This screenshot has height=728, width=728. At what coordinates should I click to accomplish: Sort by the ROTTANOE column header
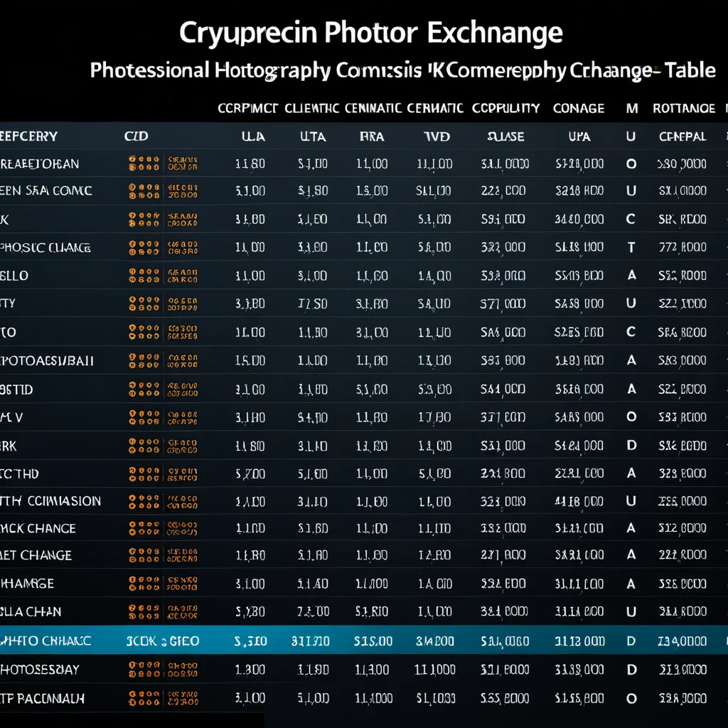(684, 109)
